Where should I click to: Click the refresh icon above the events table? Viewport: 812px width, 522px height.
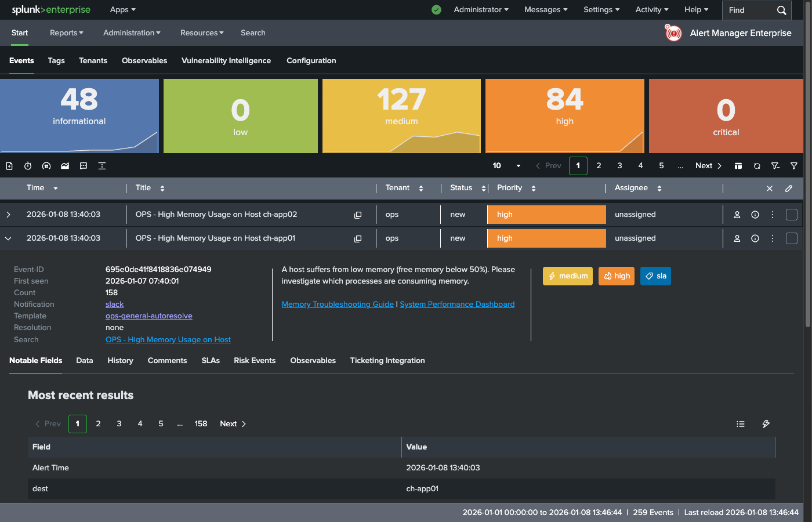tap(757, 166)
